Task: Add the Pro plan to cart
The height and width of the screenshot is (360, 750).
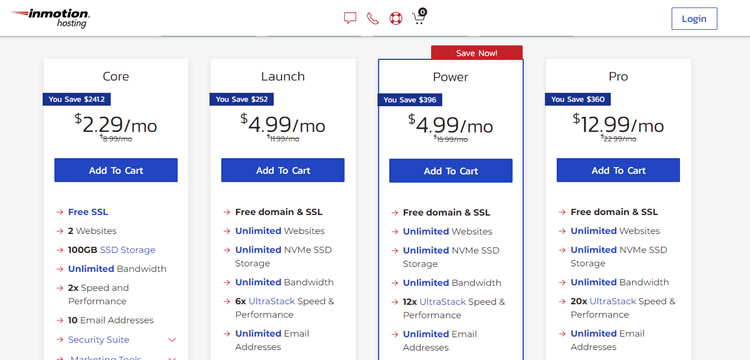Action: click(618, 170)
